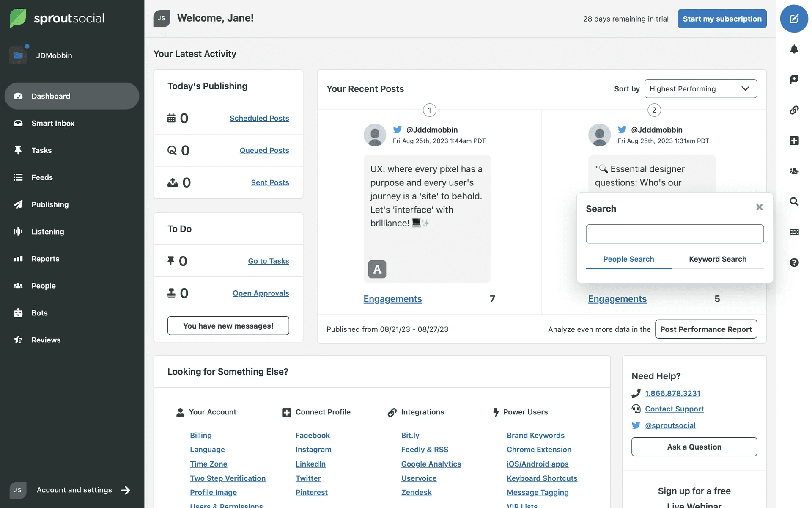Open the JDMobbin folder group switcher
Viewport: 812px width, 508px height.
pos(18,55)
